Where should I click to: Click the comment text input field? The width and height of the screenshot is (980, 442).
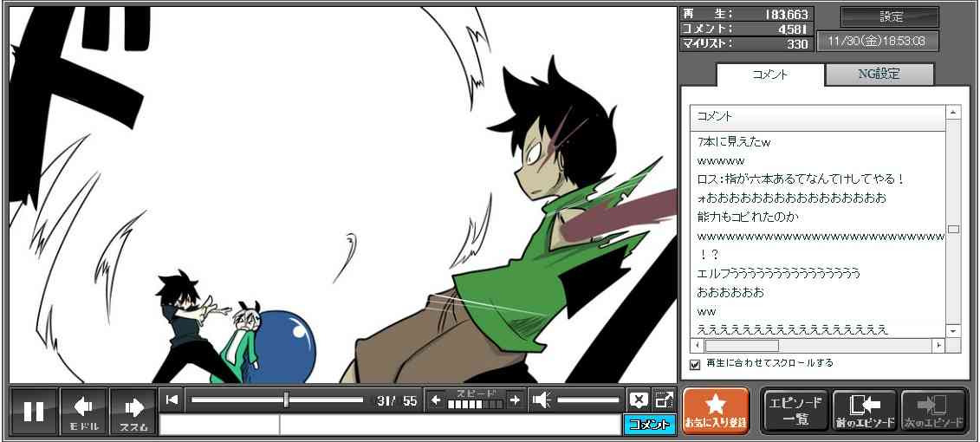451,425
